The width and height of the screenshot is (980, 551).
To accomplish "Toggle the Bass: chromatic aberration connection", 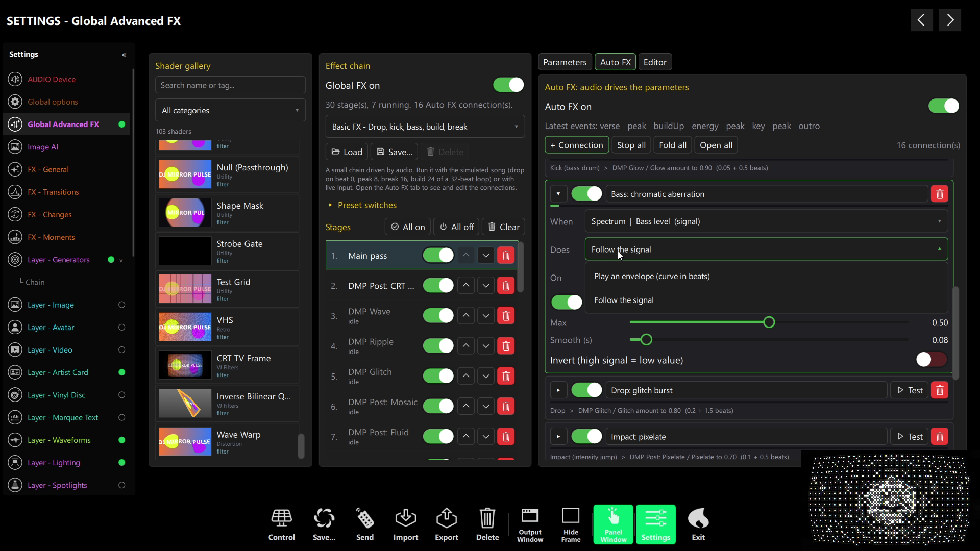I will click(586, 194).
